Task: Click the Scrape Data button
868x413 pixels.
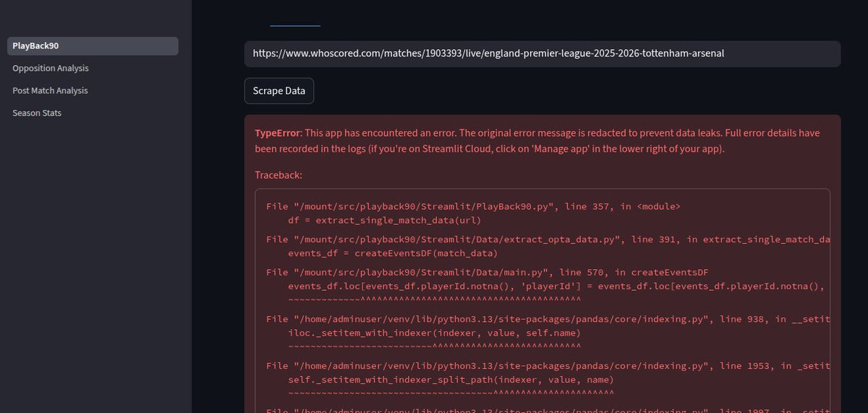Action: [x=279, y=91]
